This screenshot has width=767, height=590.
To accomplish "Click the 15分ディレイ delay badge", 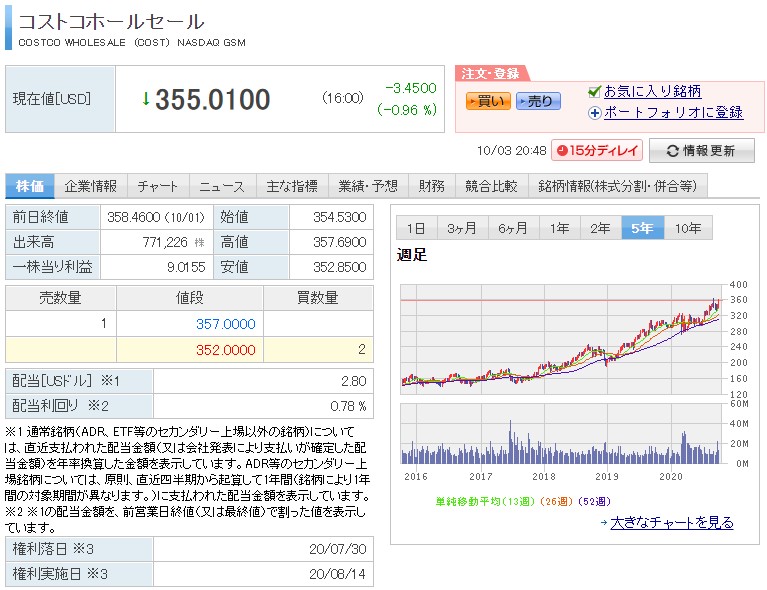I will coord(597,150).
